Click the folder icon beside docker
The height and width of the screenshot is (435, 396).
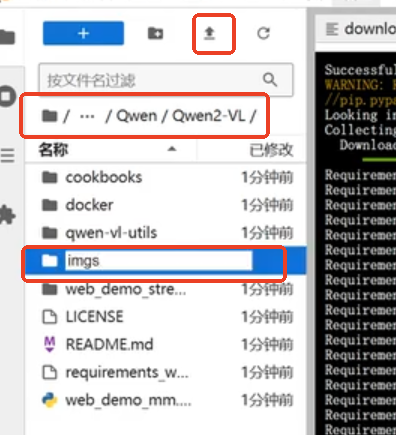tap(50, 205)
